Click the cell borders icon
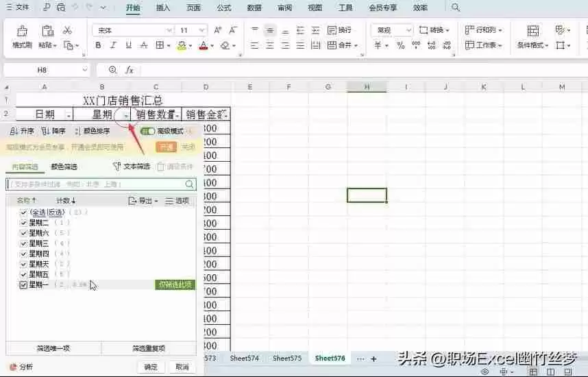Viewport: 588px width, 377px height. 160,45
